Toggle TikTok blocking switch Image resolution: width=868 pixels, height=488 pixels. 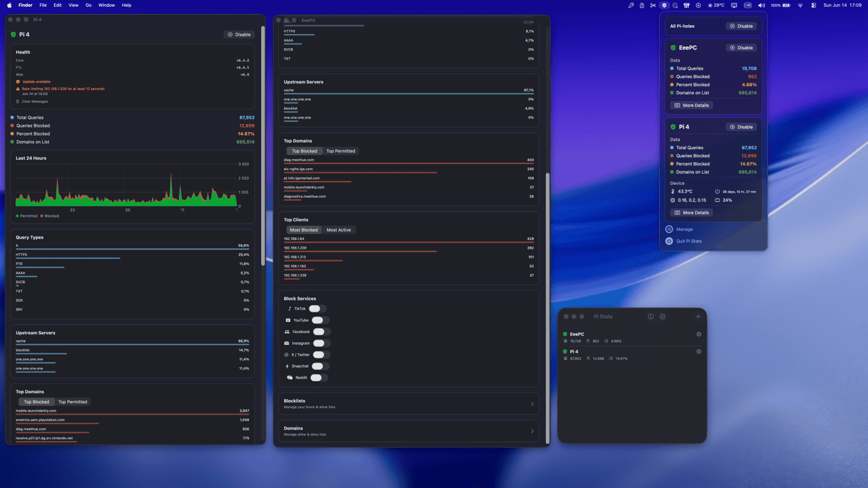317,308
